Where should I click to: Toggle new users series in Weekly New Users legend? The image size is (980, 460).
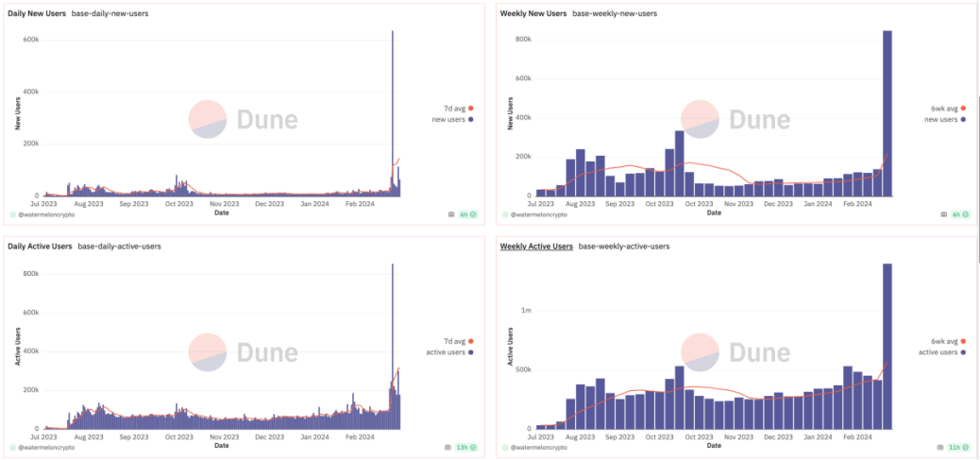coord(946,119)
